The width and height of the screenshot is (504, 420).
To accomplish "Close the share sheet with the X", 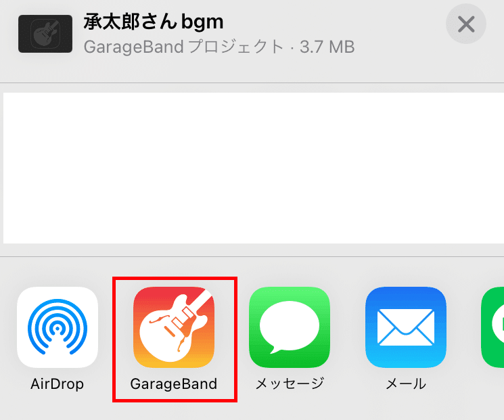I will tap(466, 24).
